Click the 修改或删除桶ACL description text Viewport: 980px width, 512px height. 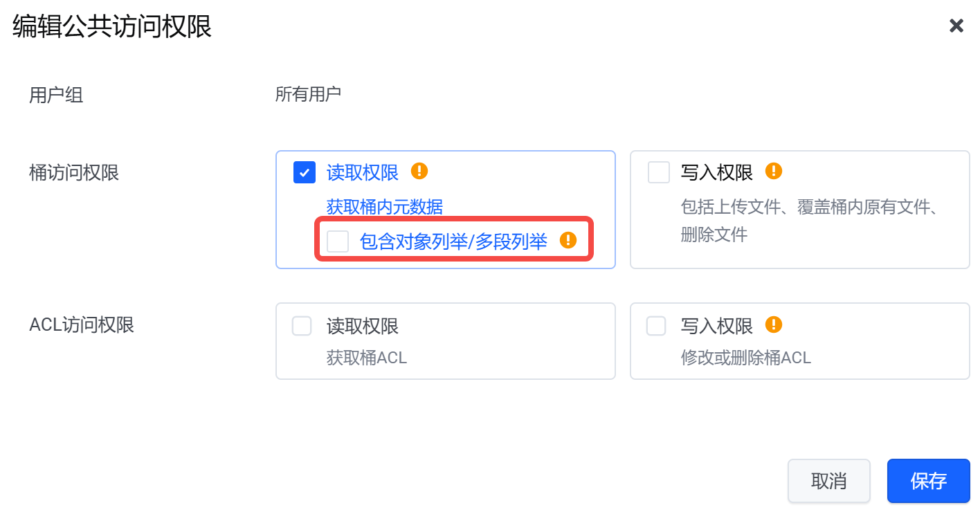point(746,358)
